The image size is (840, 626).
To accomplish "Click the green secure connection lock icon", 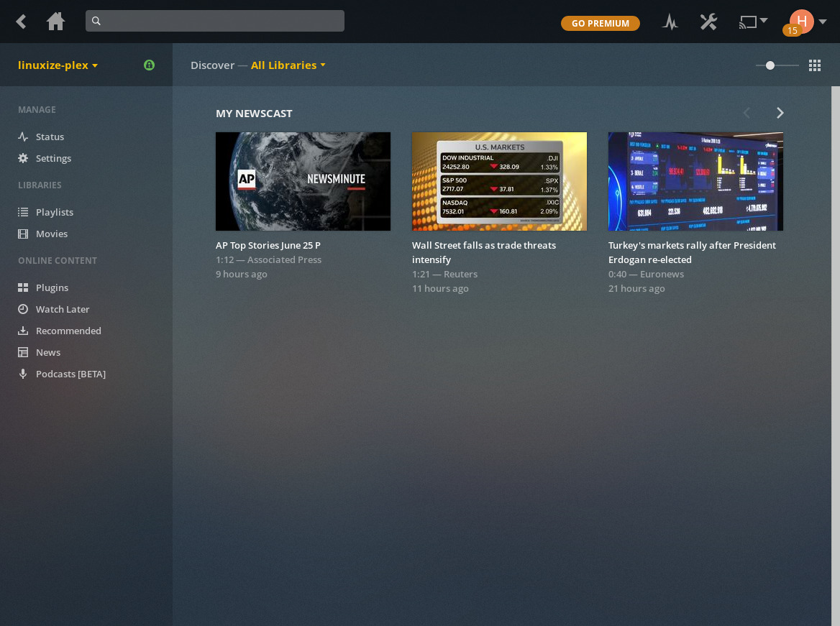I will coord(150,65).
